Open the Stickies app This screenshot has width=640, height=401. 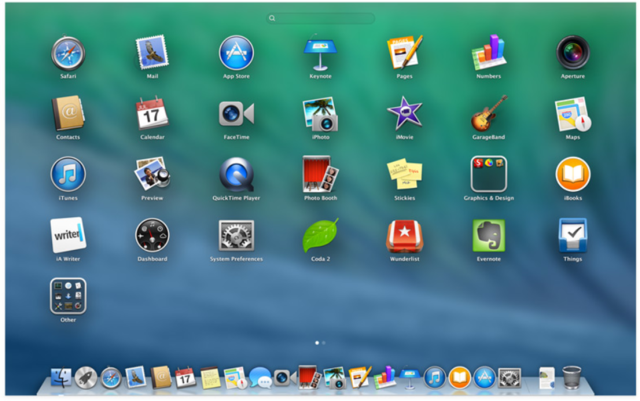pyautogui.click(x=404, y=174)
